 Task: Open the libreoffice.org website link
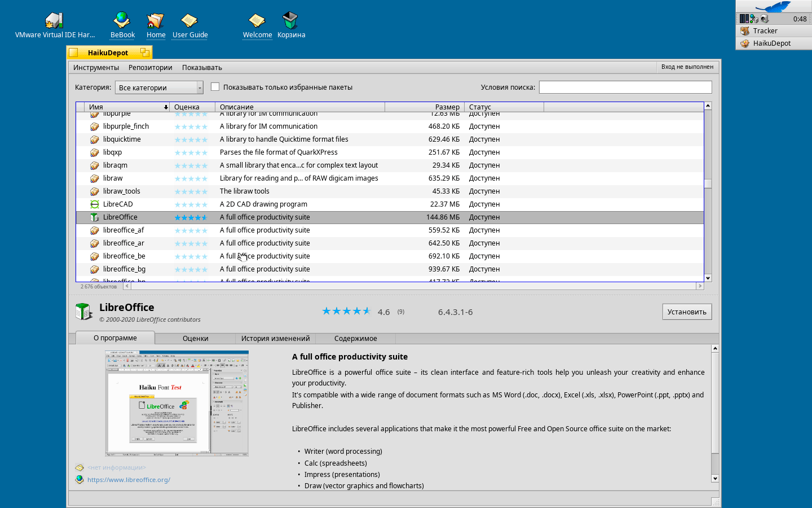coord(129,480)
